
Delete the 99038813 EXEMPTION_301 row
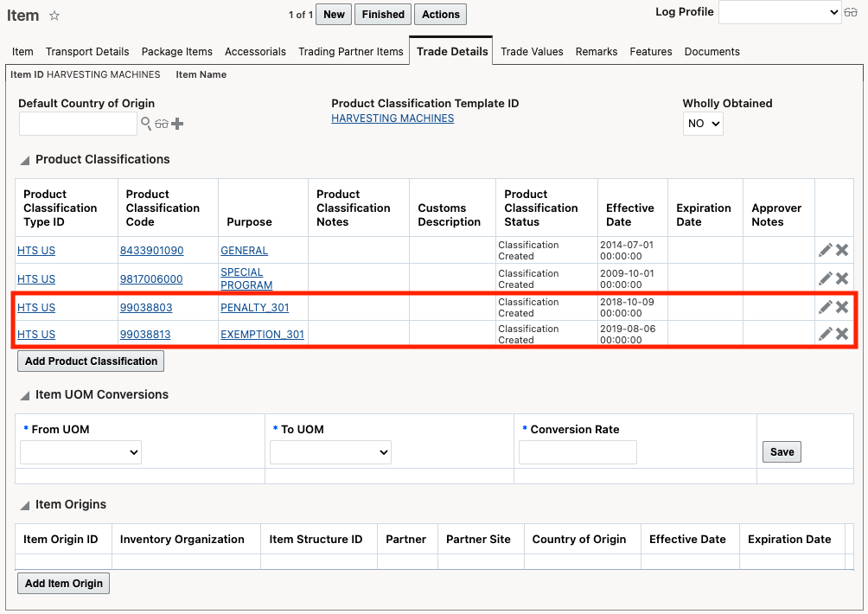842,333
